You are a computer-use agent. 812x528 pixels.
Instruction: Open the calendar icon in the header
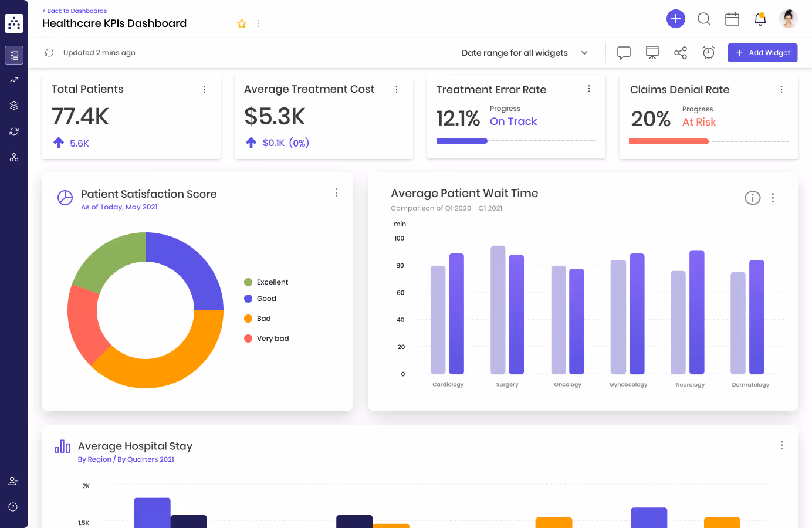[732, 19]
